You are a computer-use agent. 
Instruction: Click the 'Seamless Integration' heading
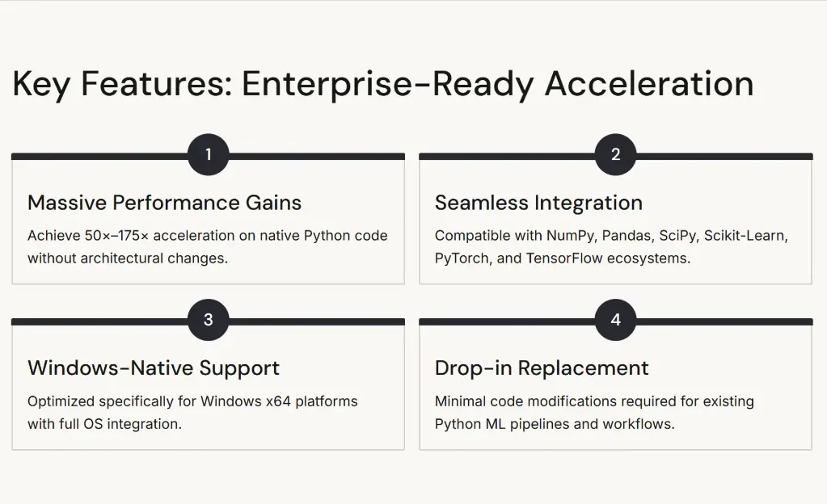(538, 203)
